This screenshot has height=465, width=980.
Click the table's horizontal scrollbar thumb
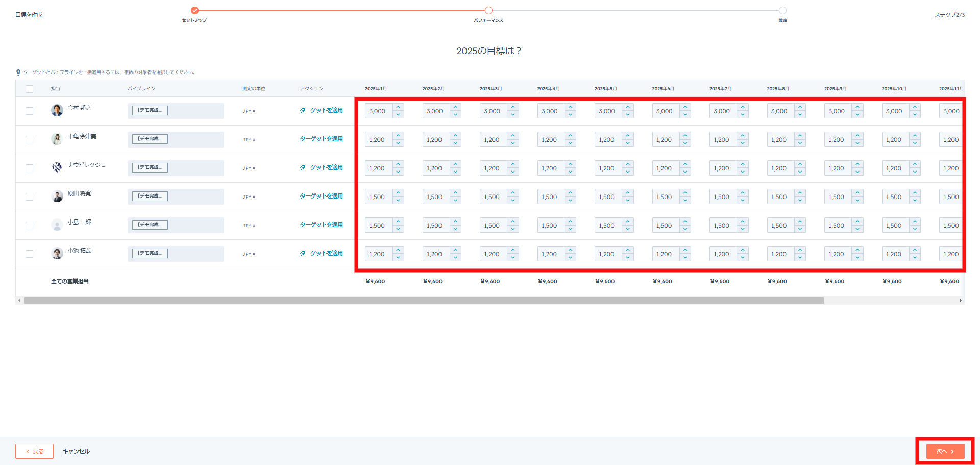click(424, 301)
